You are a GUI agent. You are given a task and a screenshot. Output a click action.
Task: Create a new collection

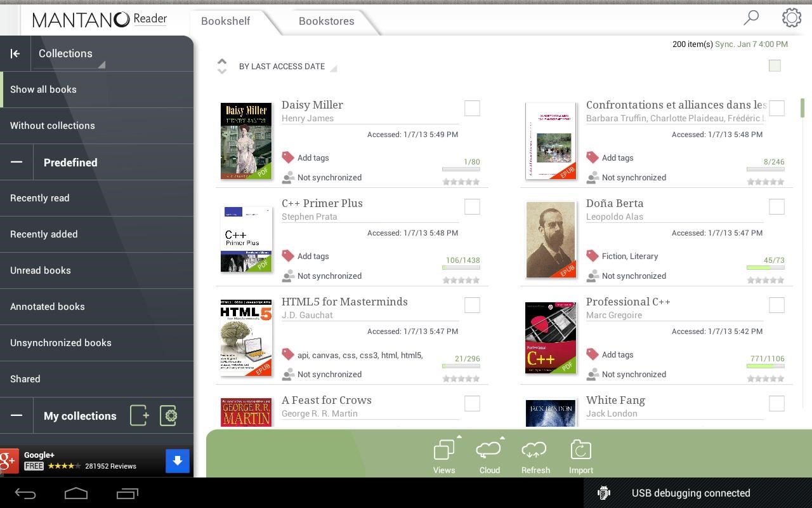point(139,415)
